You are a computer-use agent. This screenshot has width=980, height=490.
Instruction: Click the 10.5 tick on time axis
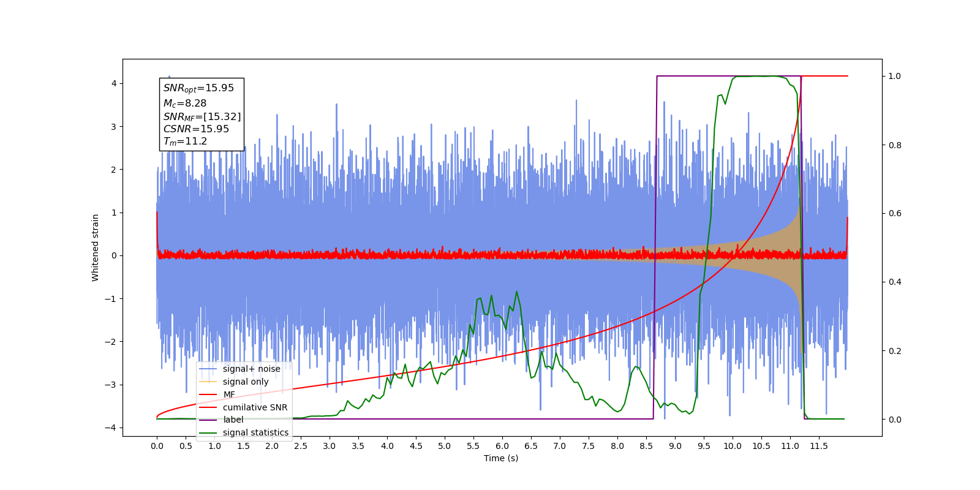pyautogui.click(x=761, y=446)
